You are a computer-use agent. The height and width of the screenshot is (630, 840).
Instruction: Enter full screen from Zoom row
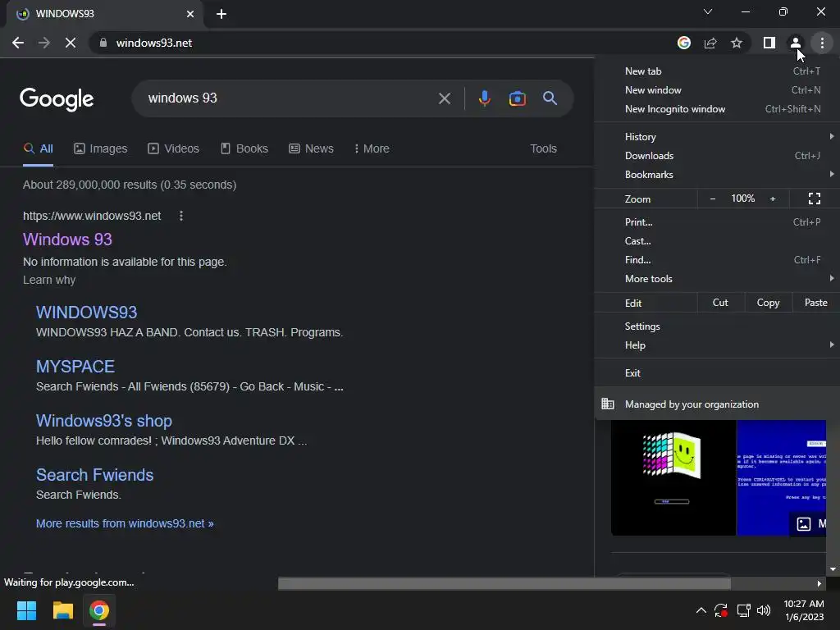[815, 199]
